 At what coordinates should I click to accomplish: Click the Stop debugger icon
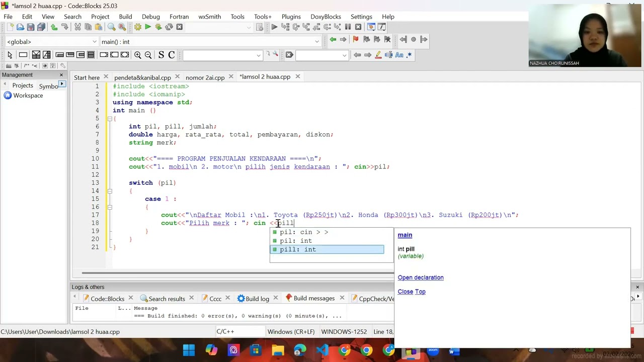click(358, 27)
